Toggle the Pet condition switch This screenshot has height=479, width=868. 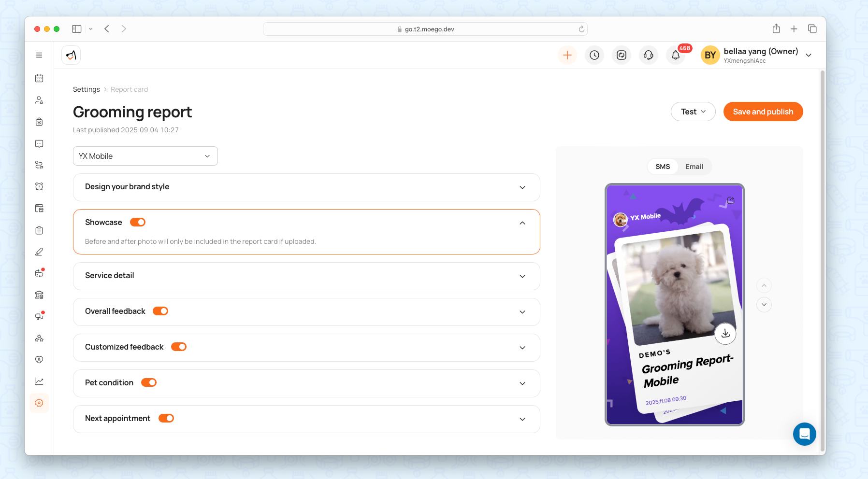coord(149,382)
